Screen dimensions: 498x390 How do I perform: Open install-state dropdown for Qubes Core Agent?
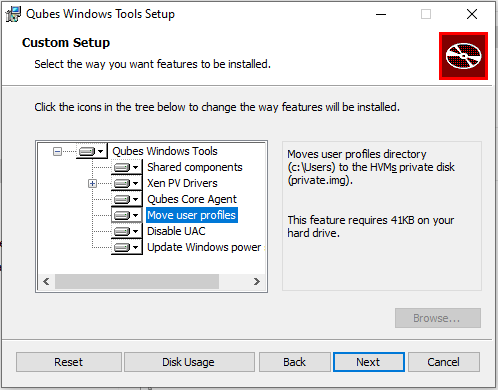pyautogui.click(x=127, y=199)
